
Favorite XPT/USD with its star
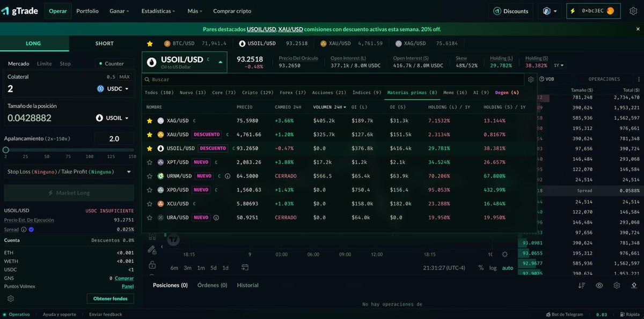click(x=150, y=162)
